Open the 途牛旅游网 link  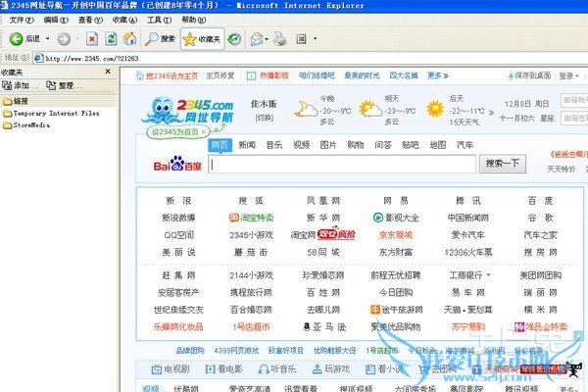(x=396, y=310)
